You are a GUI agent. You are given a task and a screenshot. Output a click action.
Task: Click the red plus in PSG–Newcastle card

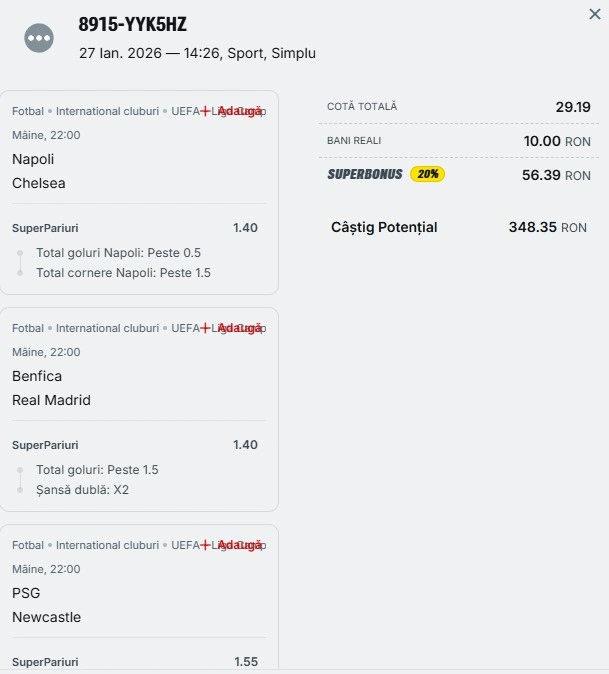click(x=205, y=545)
